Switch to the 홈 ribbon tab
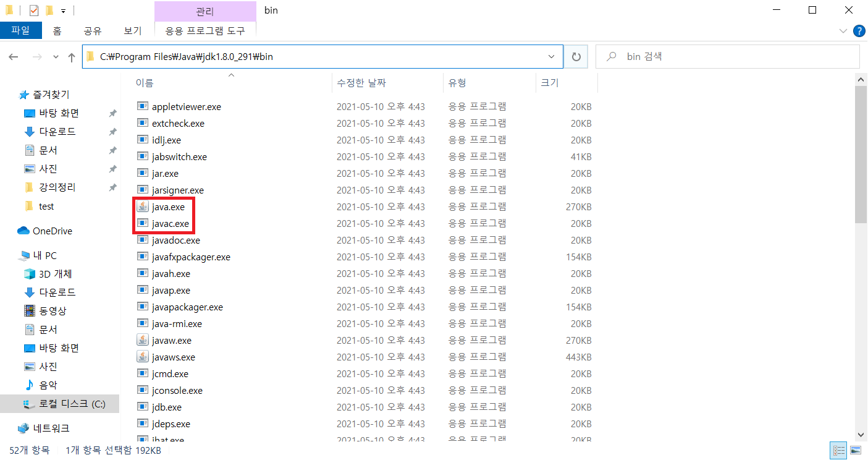868x460 pixels. pos(57,30)
